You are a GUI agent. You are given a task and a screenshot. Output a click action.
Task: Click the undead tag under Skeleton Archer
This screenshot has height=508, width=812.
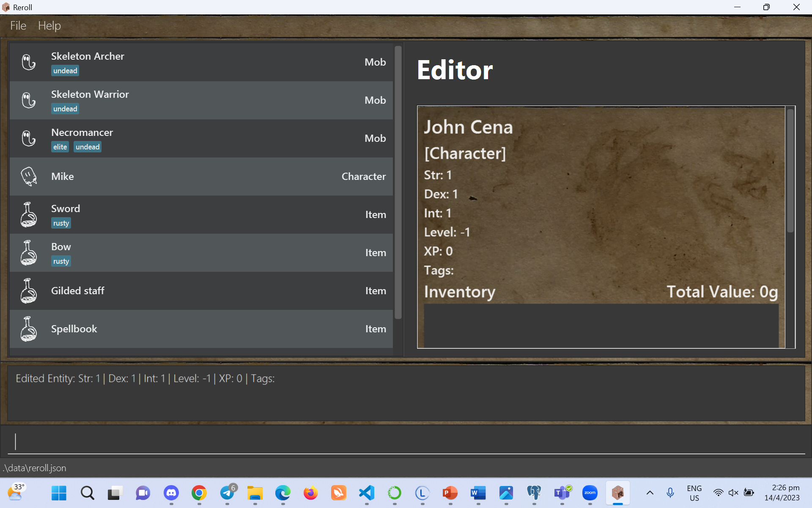[65, 71]
